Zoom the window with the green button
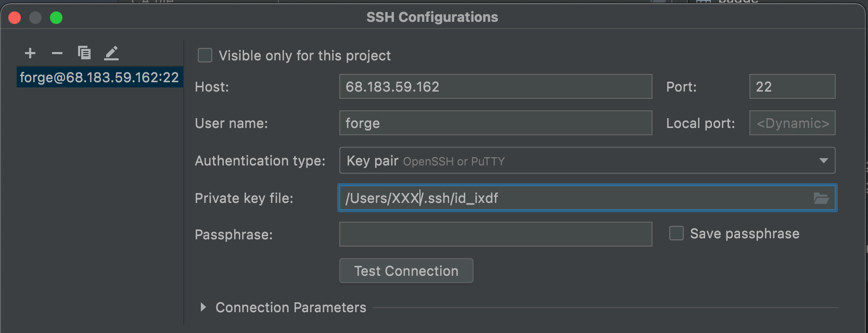The width and height of the screenshot is (868, 333). [x=56, y=18]
